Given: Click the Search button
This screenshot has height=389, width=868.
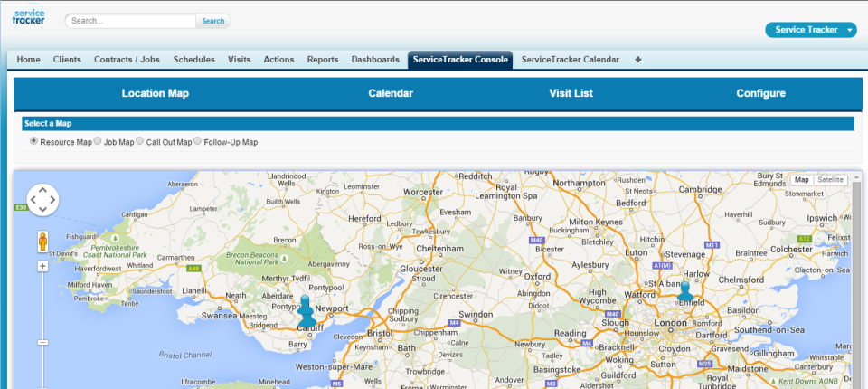Looking at the screenshot, I should pos(213,21).
